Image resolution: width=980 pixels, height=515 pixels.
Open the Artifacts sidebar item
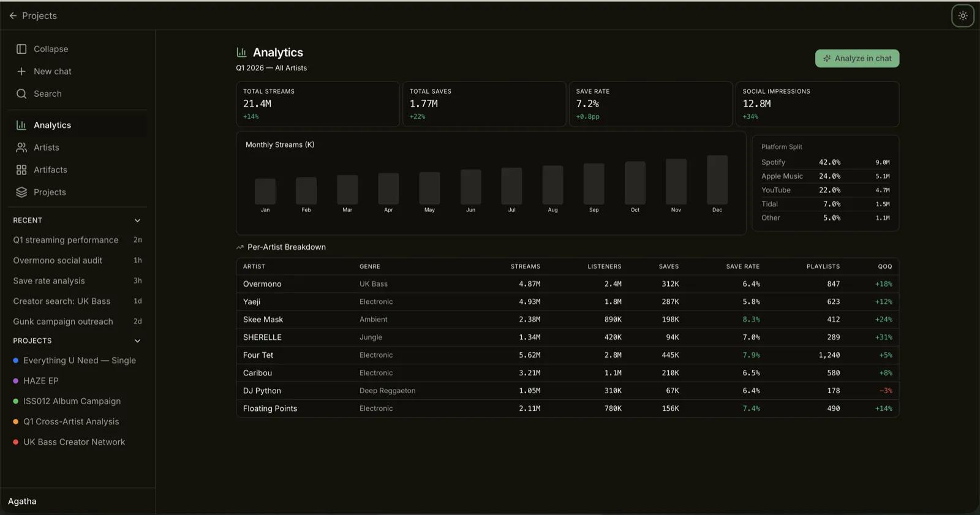point(78,170)
